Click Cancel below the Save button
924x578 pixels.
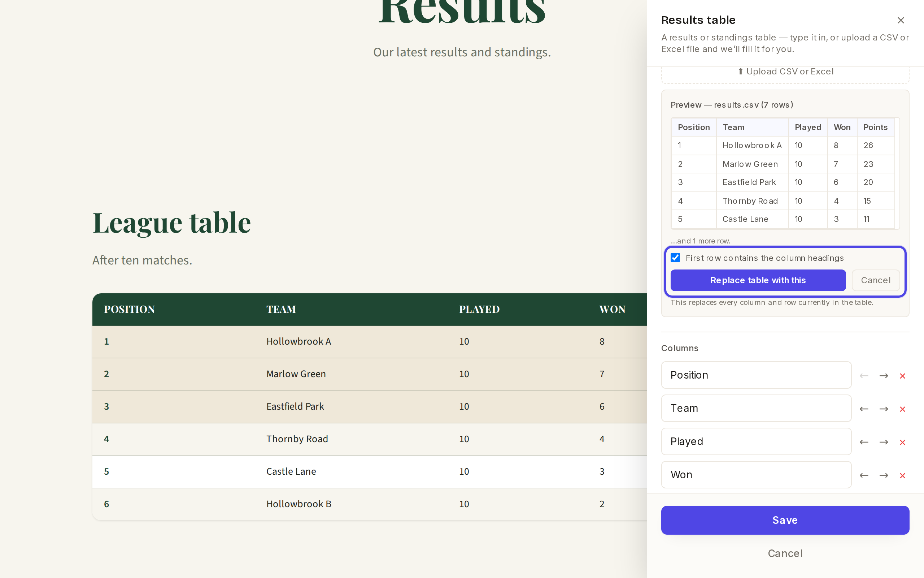785,553
